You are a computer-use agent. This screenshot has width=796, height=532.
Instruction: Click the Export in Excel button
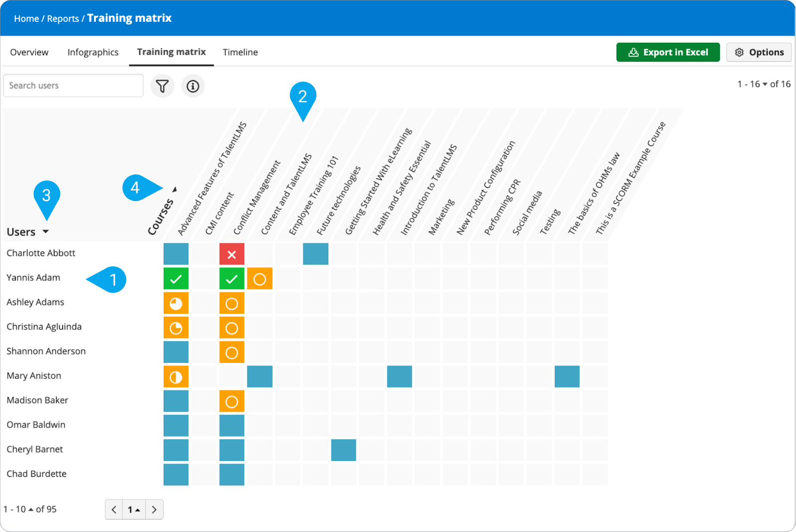[668, 52]
